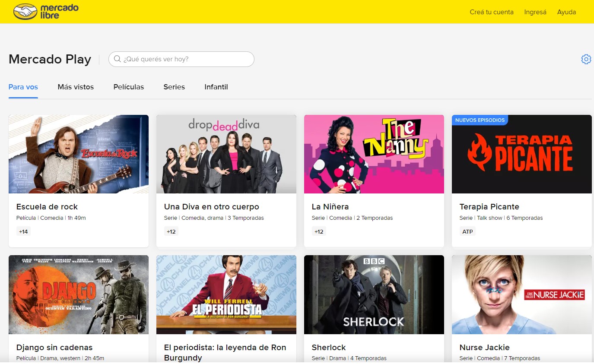Click 'Serie | Comedia | 7 Temporadas' details
The image size is (594, 364).
[500, 358]
